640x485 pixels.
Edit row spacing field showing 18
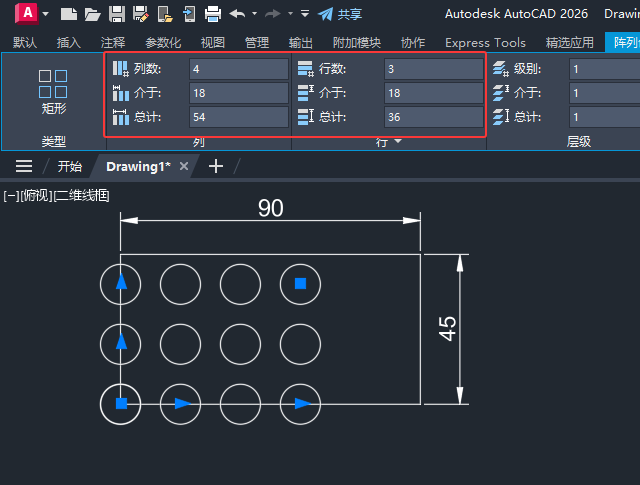point(434,93)
